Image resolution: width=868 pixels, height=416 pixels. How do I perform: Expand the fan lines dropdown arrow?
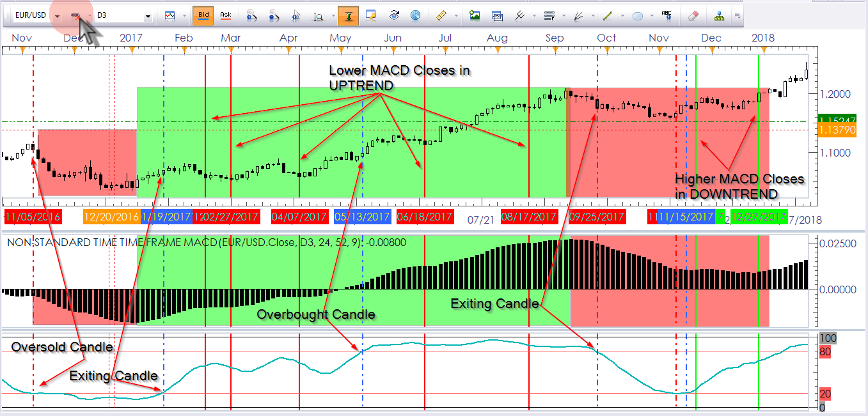click(593, 15)
